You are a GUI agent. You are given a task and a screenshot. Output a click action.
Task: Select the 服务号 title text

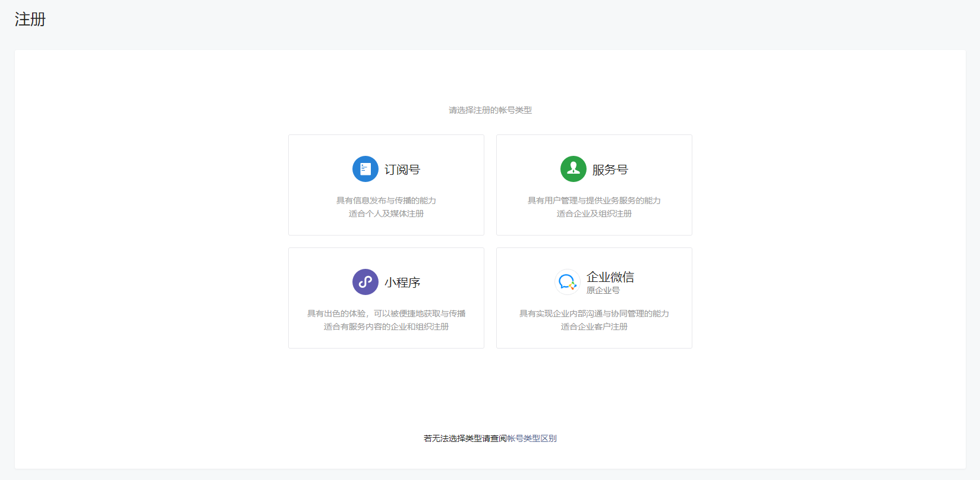click(610, 170)
